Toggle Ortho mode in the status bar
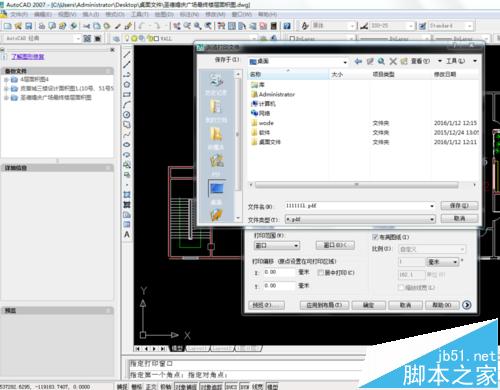The image size is (500, 390). (x=151, y=386)
